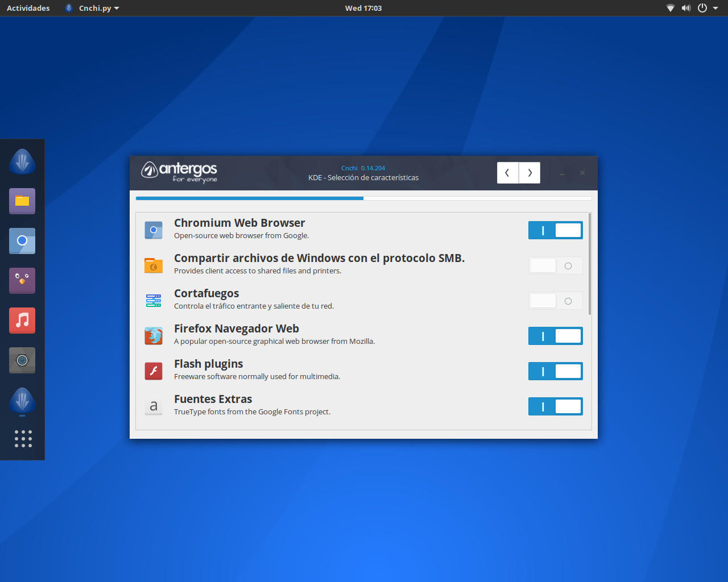This screenshot has width=728, height=582.
Task: Click the Antergos logo in the installer header
Action: 179,172
